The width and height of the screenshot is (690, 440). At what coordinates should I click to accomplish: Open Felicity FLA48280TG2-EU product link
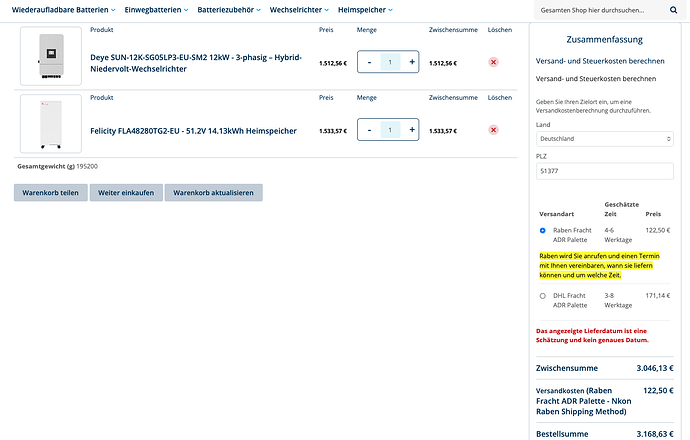click(193, 131)
